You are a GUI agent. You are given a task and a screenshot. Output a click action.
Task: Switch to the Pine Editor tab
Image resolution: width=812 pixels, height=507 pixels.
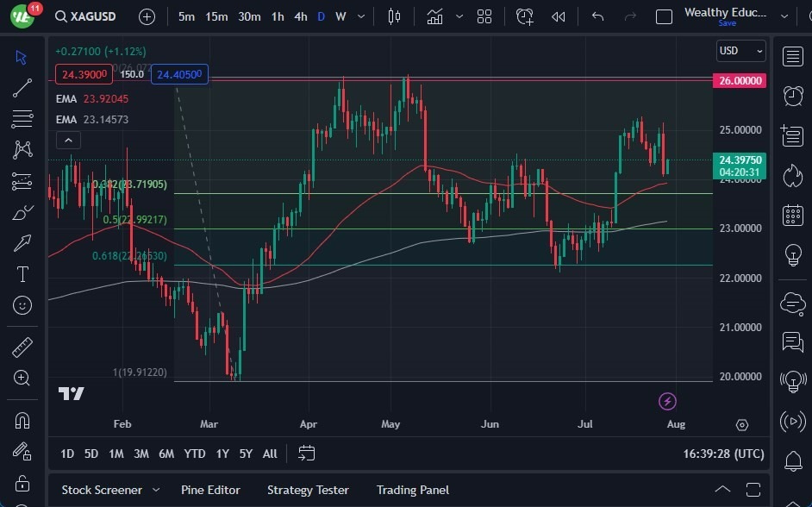click(210, 490)
